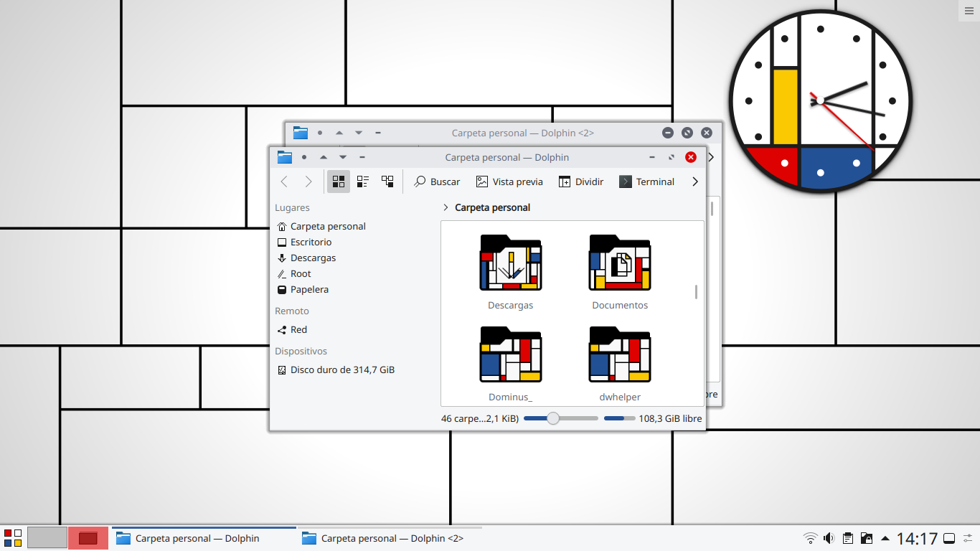The width and height of the screenshot is (980, 551).
Task: Toggle shade dash in front Dolphin titlebar
Action: (362, 157)
